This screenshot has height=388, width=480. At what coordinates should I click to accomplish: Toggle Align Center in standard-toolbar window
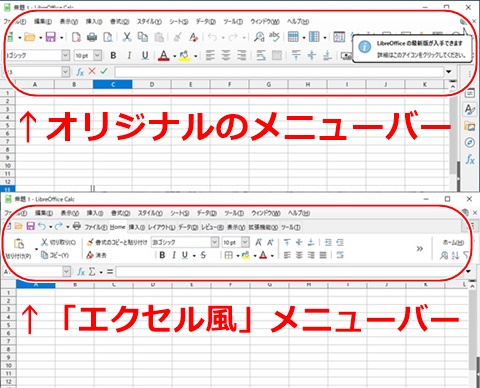[226, 55]
